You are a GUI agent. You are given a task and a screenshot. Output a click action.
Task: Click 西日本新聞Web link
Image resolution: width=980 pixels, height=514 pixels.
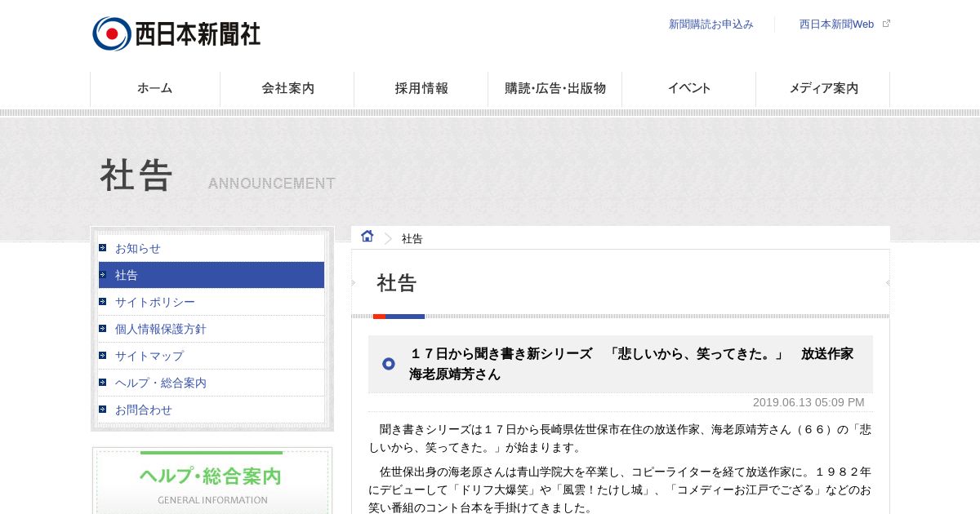pos(836,24)
